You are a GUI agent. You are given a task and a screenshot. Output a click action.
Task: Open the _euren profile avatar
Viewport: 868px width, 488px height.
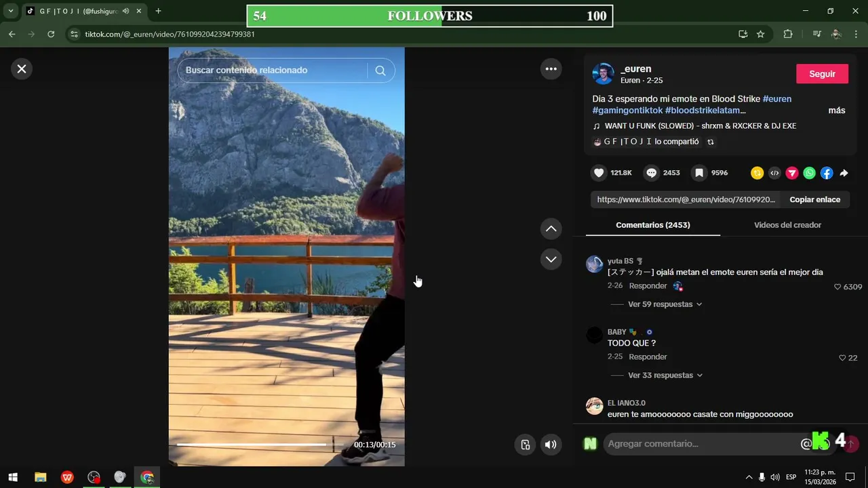603,74
